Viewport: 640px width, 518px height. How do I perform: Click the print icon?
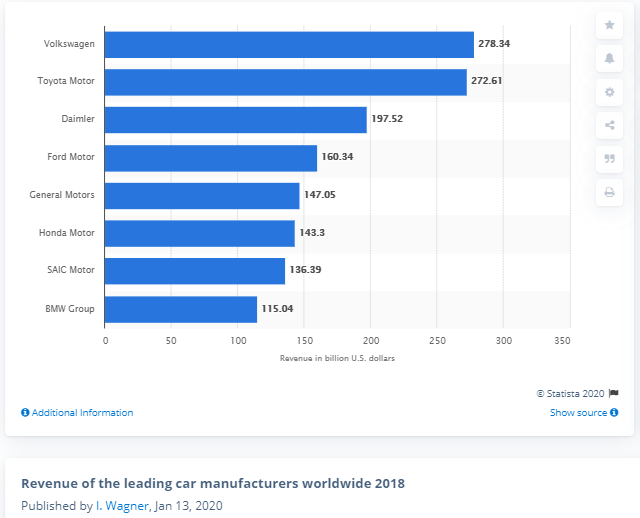click(609, 192)
